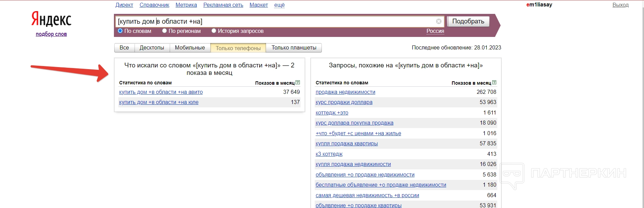Open 'объявления +о продаже недвижимости' query

click(365, 175)
